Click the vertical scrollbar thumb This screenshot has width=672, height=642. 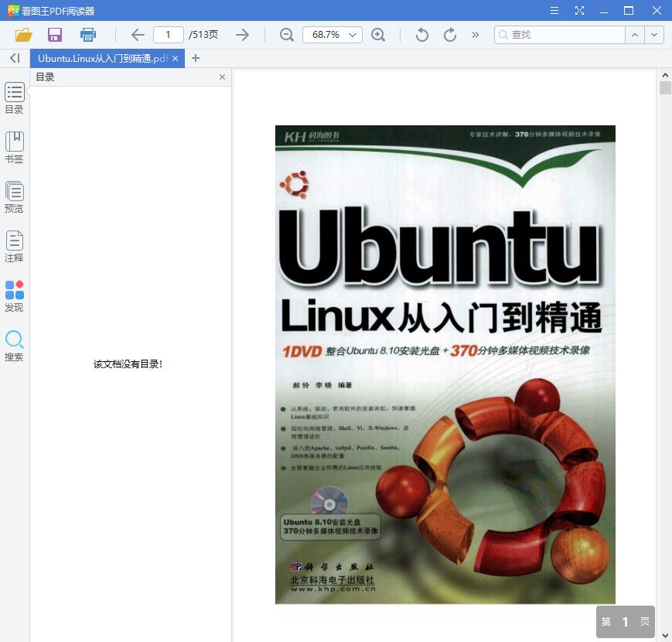click(665, 87)
